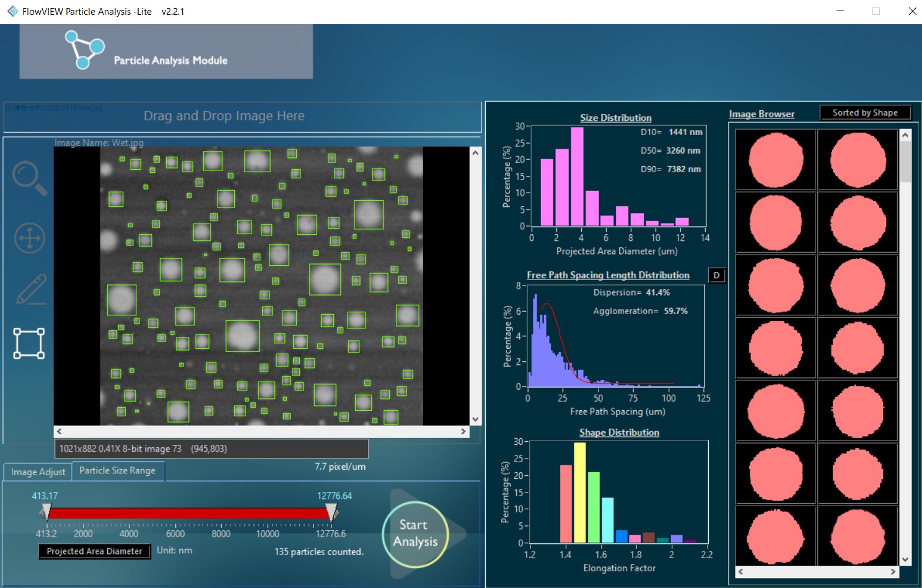This screenshot has width=922, height=588.
Task: Switch to the Particle Size Range tab
Action: coord(118,471)
